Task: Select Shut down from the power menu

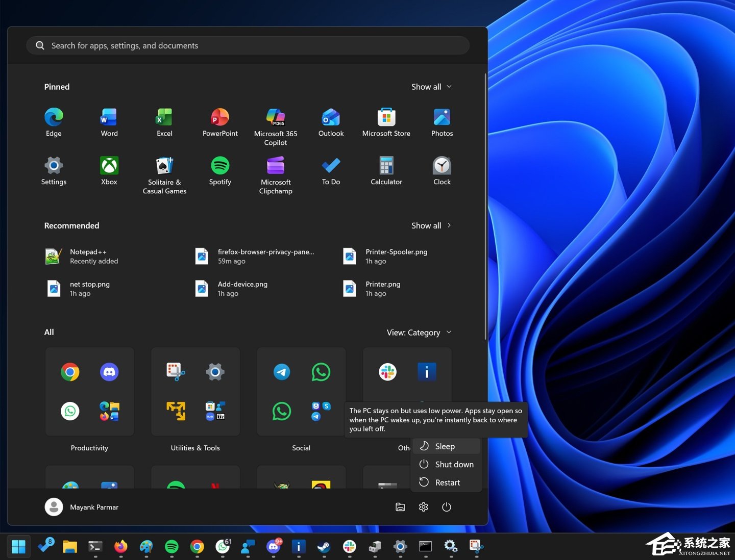Action: click(447, 465)
